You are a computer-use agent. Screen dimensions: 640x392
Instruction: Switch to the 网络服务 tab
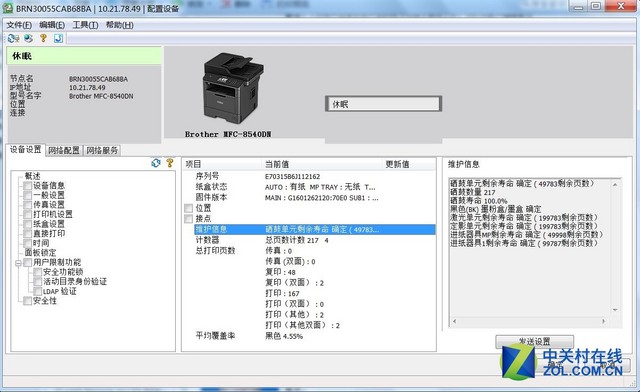point(102,150)
